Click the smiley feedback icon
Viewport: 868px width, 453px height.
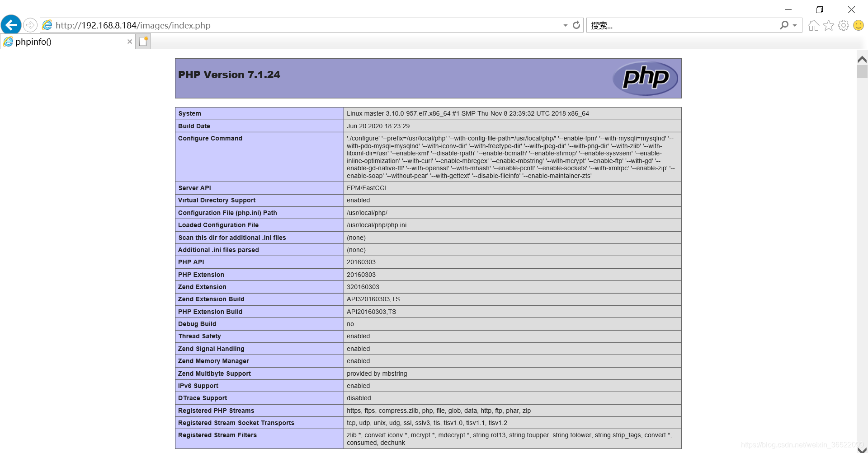click(x=858, y=25)
